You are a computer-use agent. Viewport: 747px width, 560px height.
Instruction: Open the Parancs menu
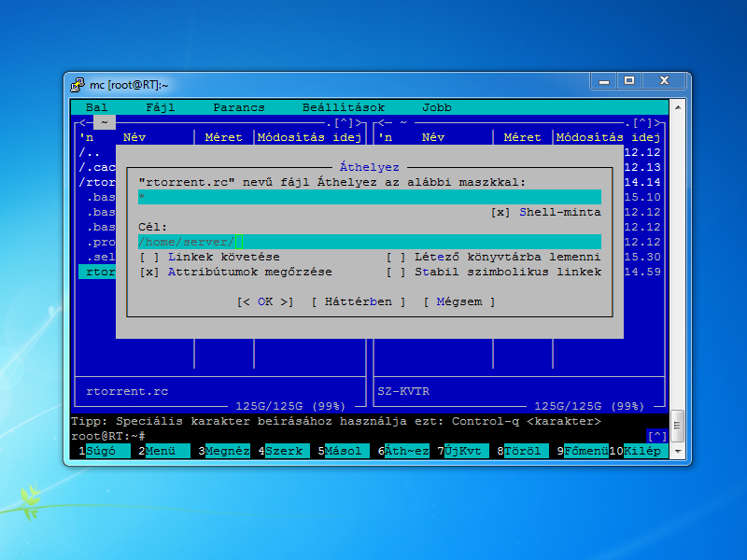pyautogui.click(x=239, y=107)
